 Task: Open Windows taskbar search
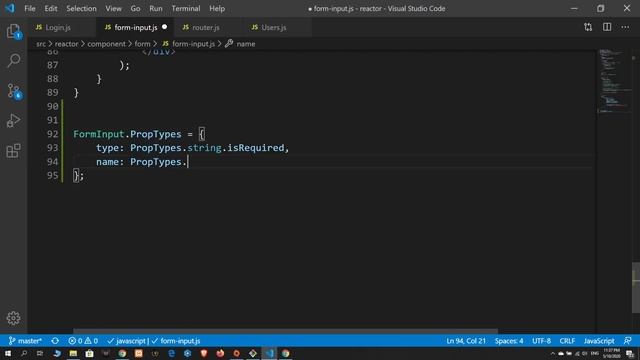coord(24,353)
